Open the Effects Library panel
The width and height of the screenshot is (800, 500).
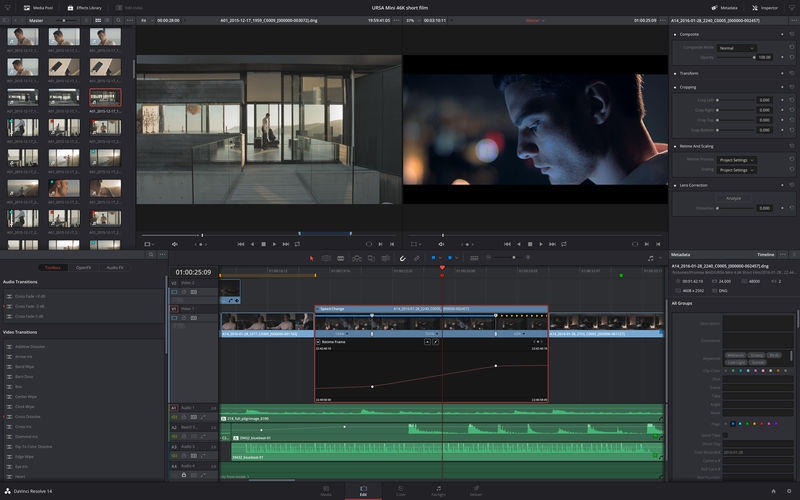(x=83, y=7)
